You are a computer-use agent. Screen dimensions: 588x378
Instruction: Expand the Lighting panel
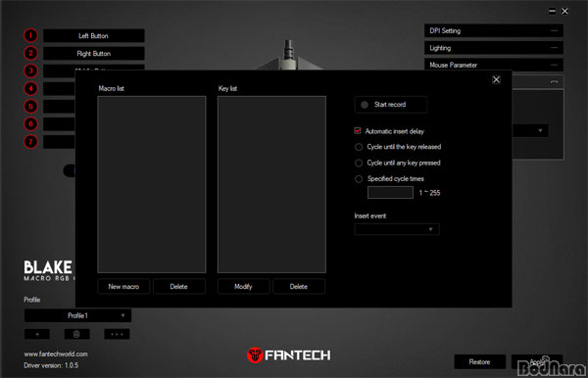(494, 48)
